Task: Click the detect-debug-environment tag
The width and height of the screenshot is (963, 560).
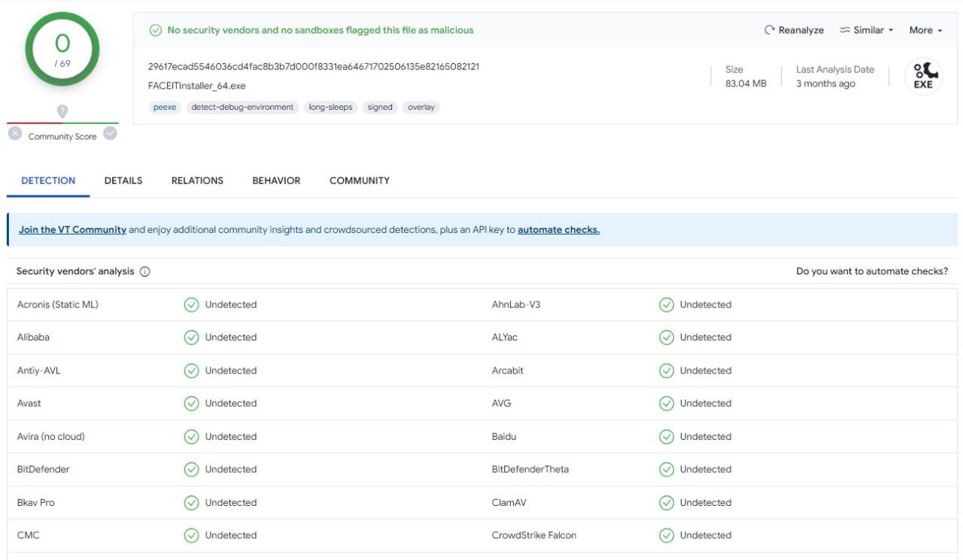Action: click(242, 107)
